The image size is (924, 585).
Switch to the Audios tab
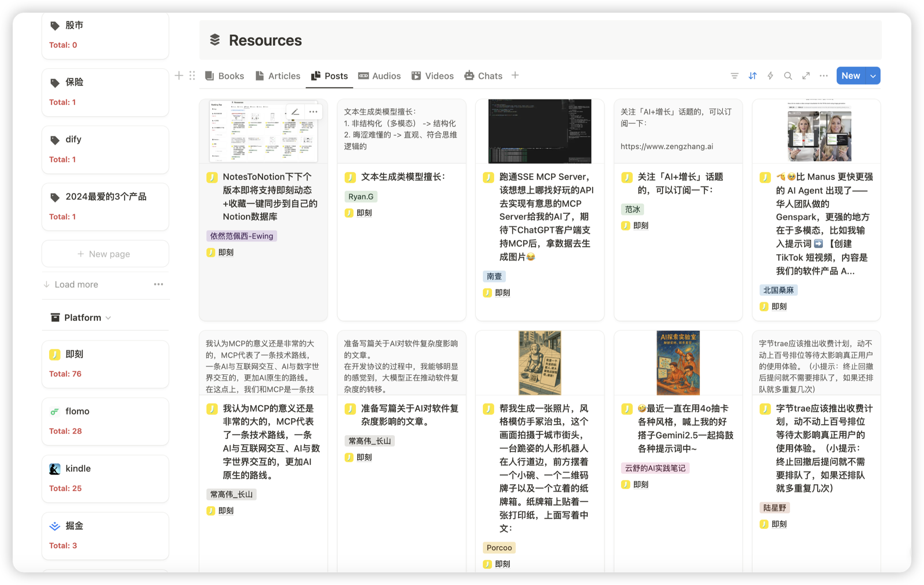coord(379,76)
